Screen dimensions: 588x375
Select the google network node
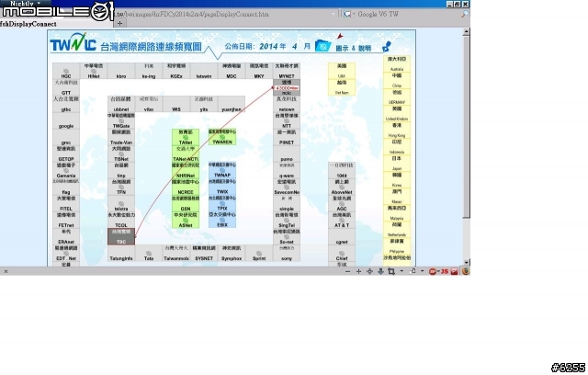[66, 120]
